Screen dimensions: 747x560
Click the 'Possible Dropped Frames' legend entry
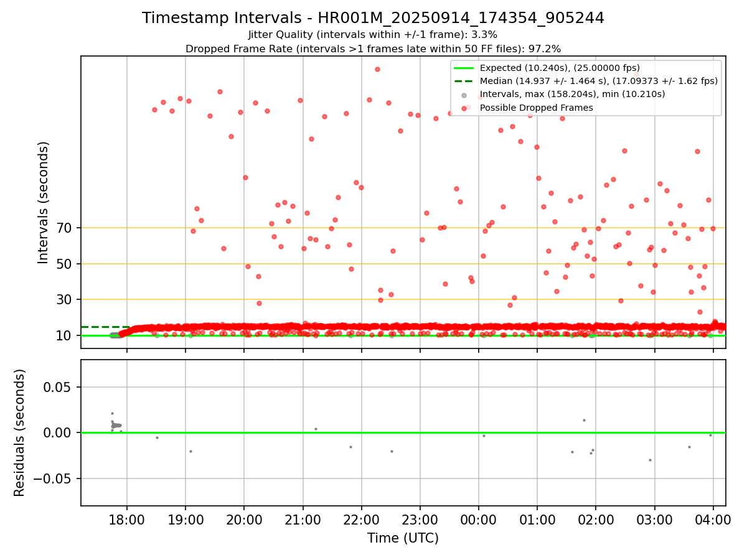coord(537,108)
